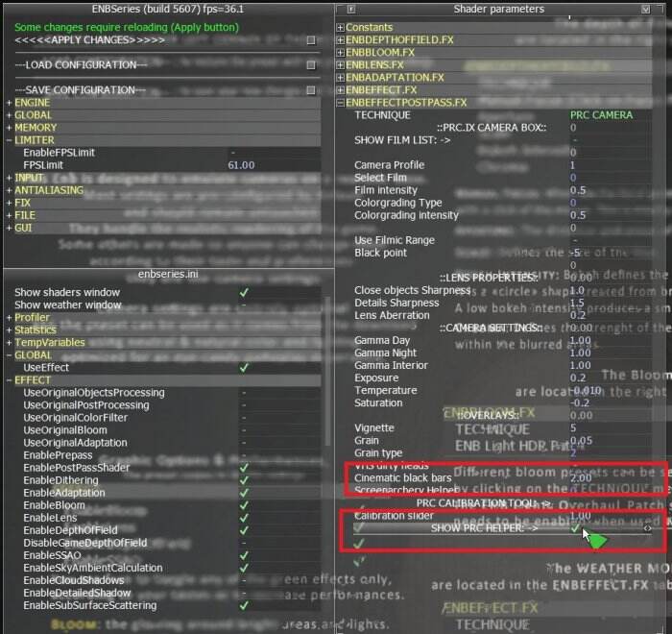
Task: Expand the ENBADAPTATION.FX node
Action: pyautogui.click(x=340, y=78)
